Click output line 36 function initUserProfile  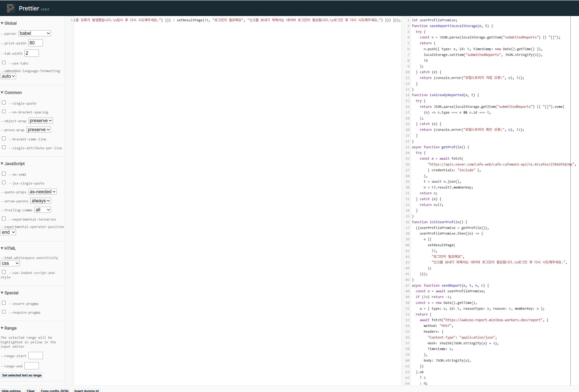[439, 222]
